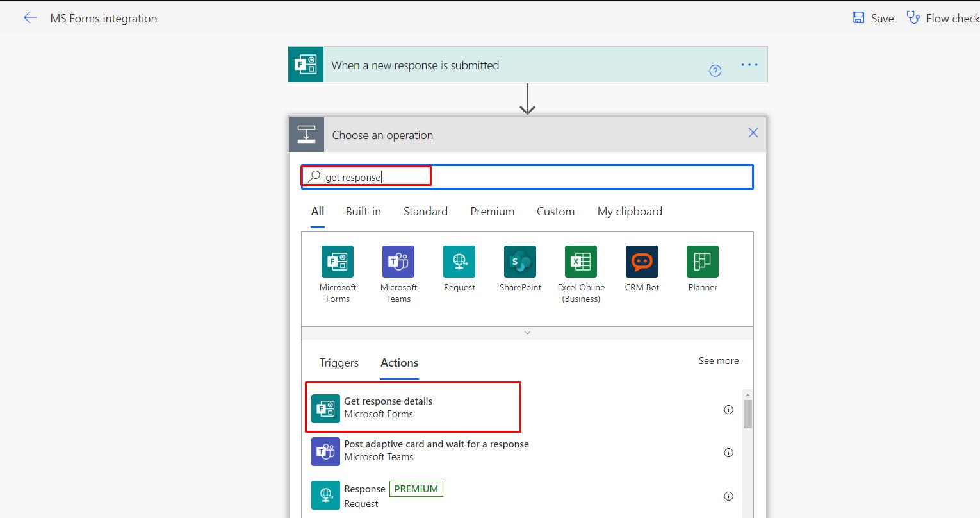Select the Planner connector icon
This screenshot has height=518, width=980.
click(703, 262)
